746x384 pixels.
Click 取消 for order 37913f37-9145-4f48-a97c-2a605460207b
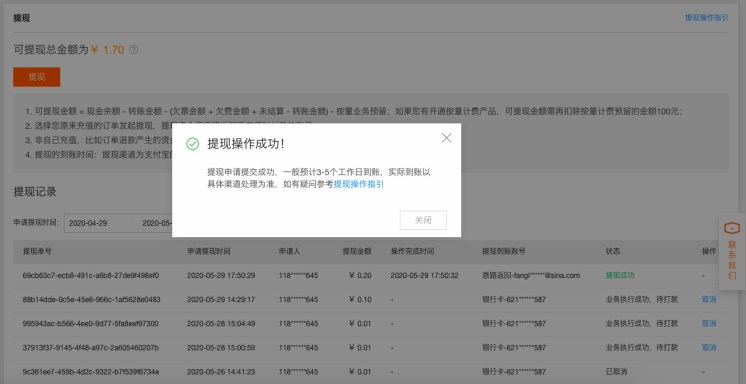click(709, 347)
